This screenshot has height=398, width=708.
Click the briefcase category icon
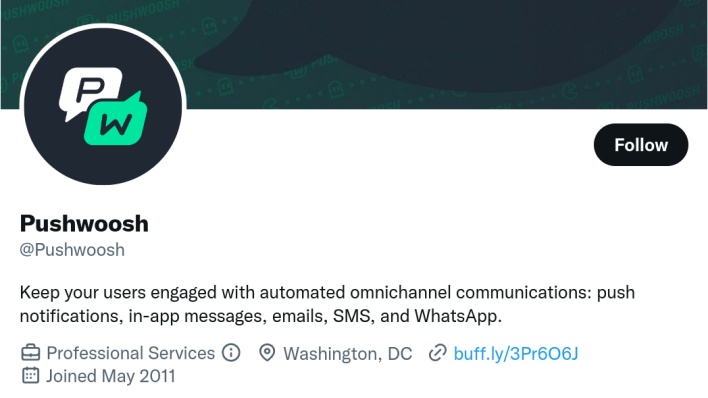31,352
